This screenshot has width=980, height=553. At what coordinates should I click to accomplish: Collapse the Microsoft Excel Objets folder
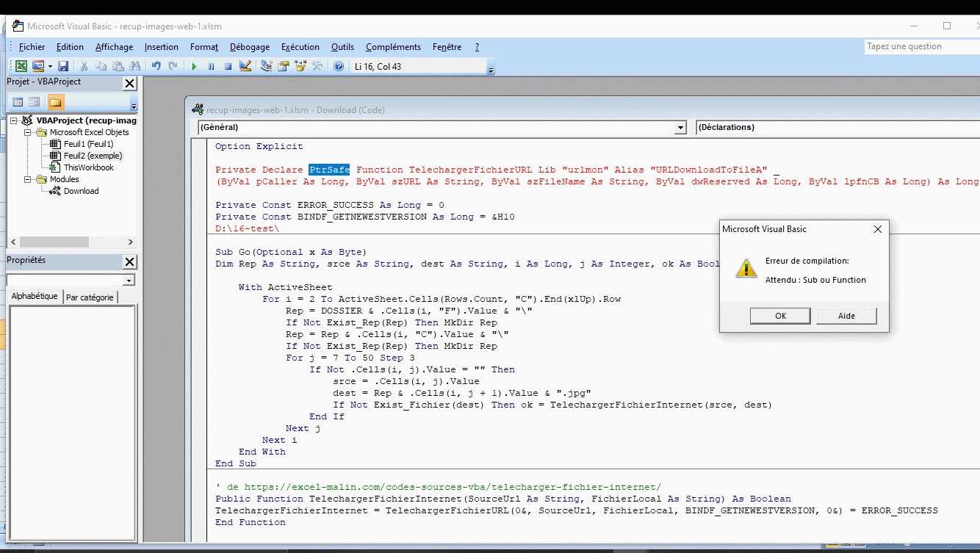coord(29,132)
